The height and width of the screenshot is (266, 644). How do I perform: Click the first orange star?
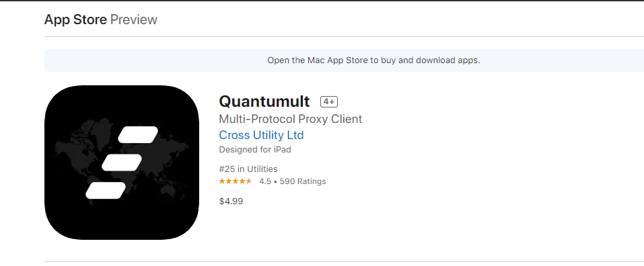tap(222, 181)
